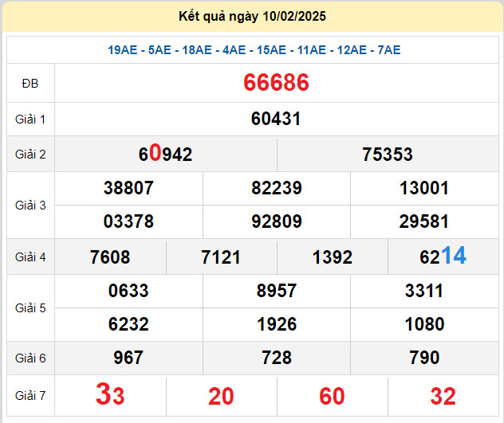This screenshot has width=504, height=423.
Task: Click the Giải 2 number 75353
Action: click(x=388, y=155)
